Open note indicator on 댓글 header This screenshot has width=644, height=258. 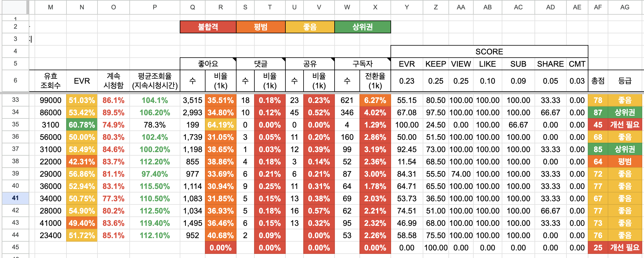pyautogui.click(x=283, y=59)
